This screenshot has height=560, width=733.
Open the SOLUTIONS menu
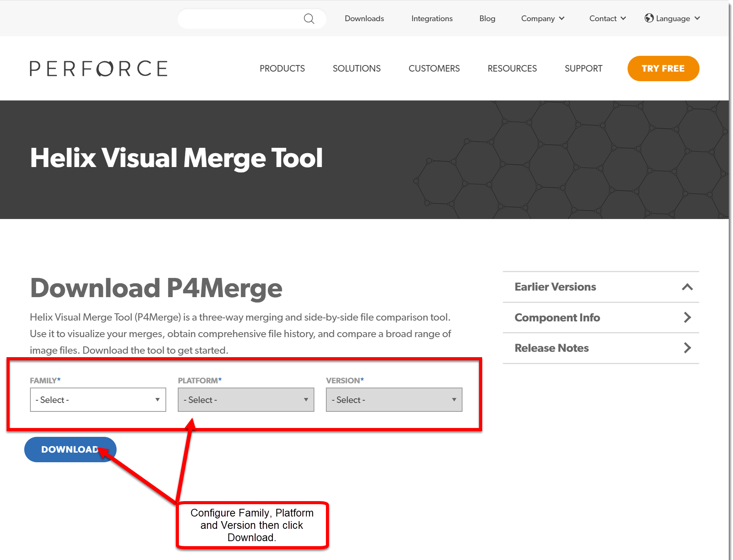[x=356, y=69]
